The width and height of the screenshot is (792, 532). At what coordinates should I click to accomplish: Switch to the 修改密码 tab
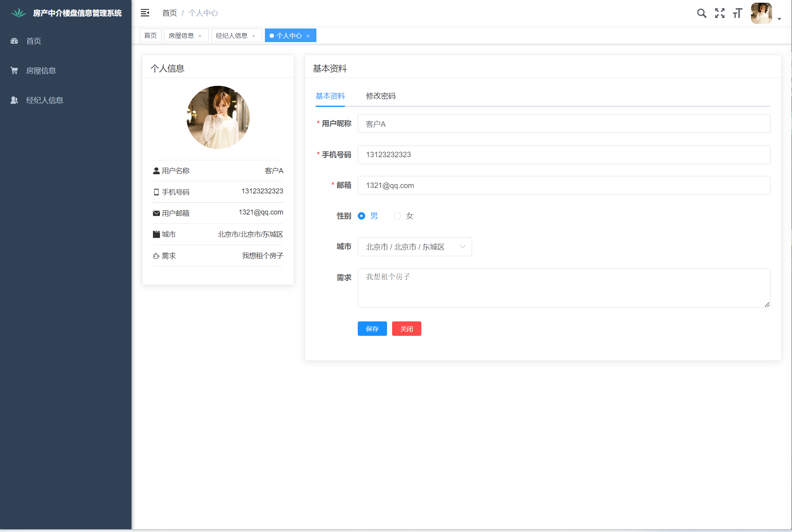point(380,96)
